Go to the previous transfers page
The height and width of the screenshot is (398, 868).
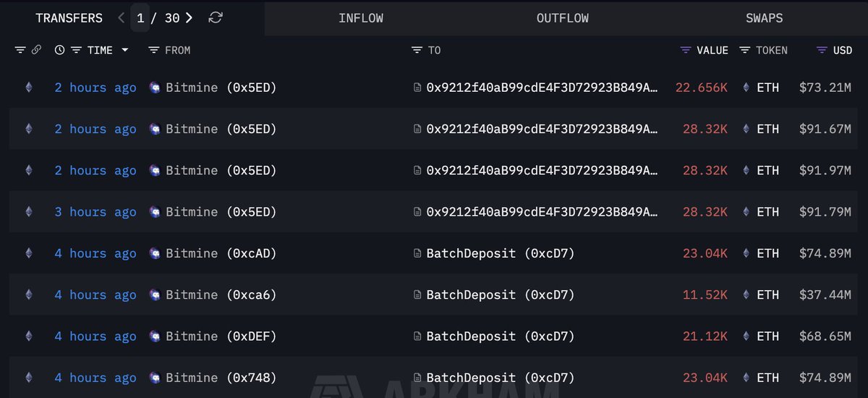[122, 18]
